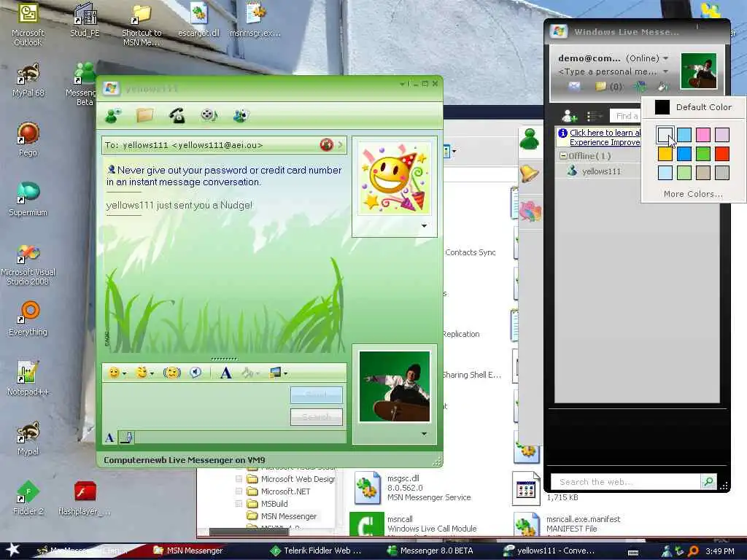Open the MyPal 68 desktop shortcut

tap(28, 80)
